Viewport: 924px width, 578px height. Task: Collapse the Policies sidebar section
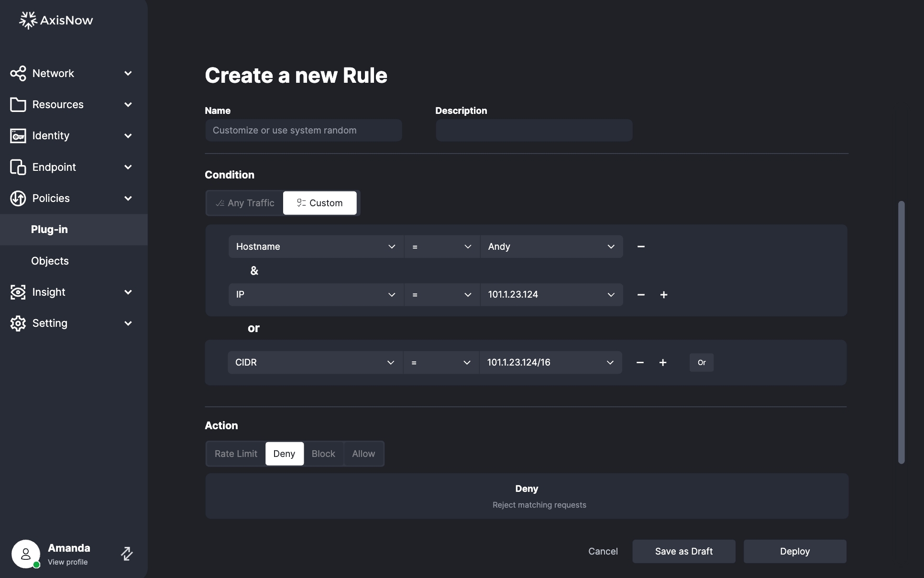coord(128,198)
